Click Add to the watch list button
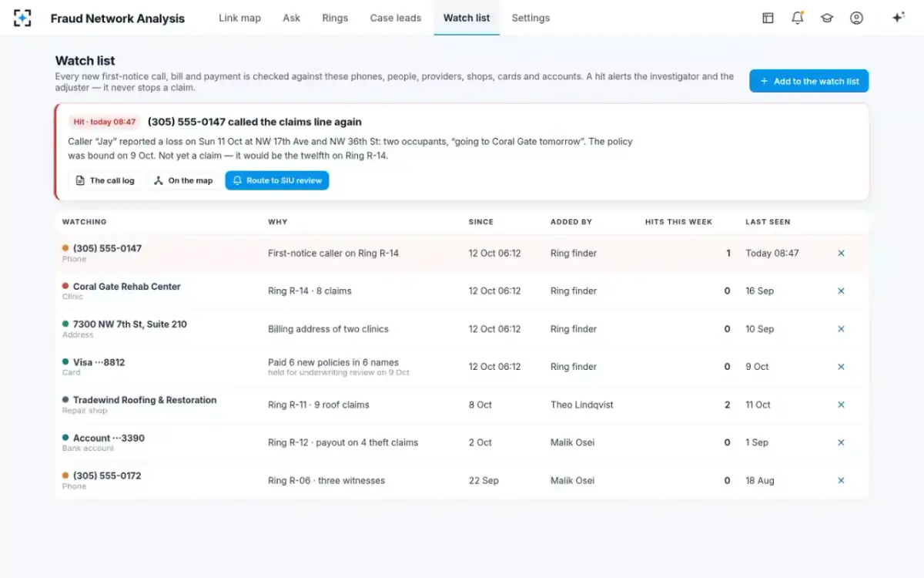The image size is (924, 578). [x=808, y=81]
